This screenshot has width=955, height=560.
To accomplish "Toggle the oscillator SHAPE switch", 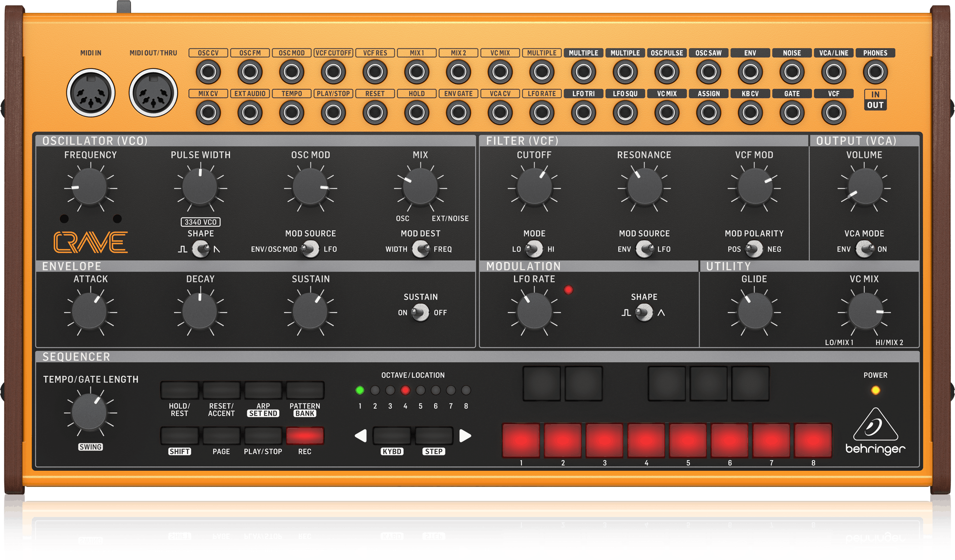I will [201, 249].
